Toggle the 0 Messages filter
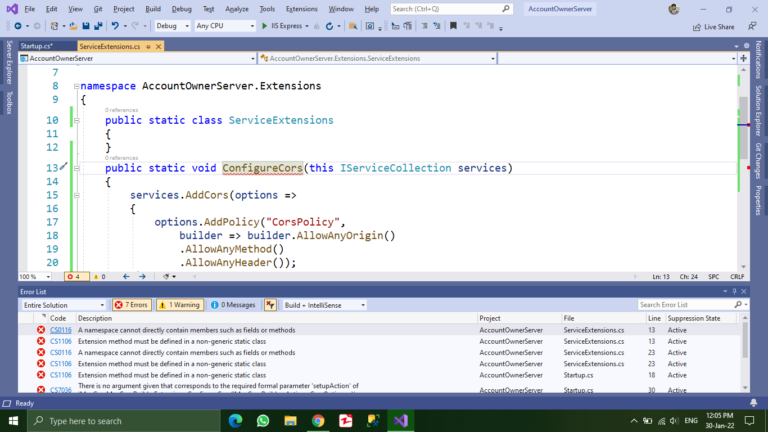The height and width of the screenshot is (432, 768). pos(232,305)
